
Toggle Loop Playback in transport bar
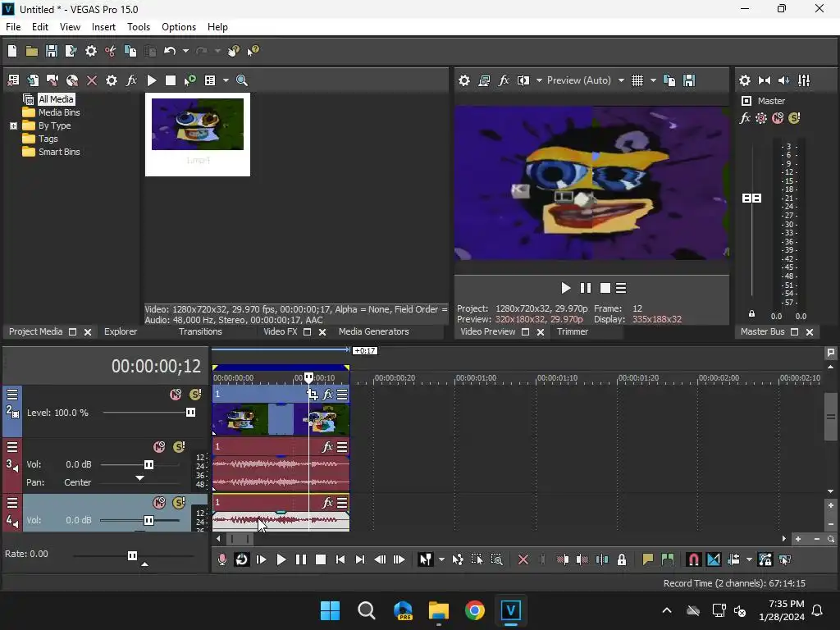(242, 559)
